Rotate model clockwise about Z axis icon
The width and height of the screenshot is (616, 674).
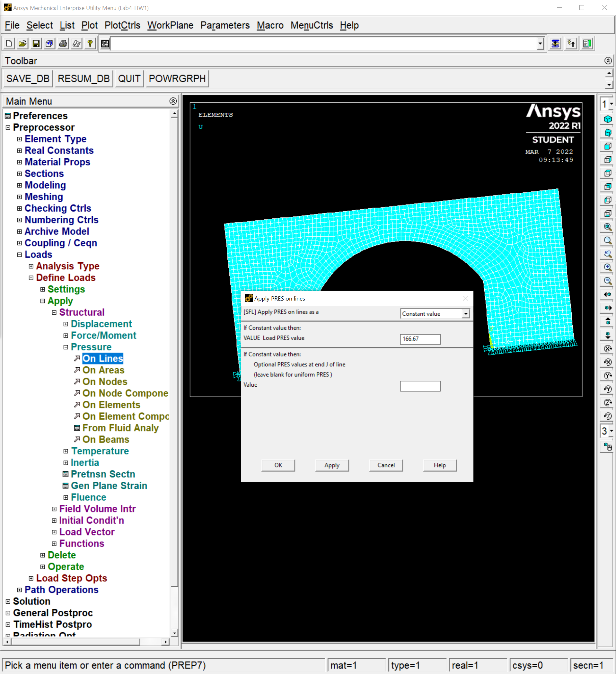click(x=608, y=402)
